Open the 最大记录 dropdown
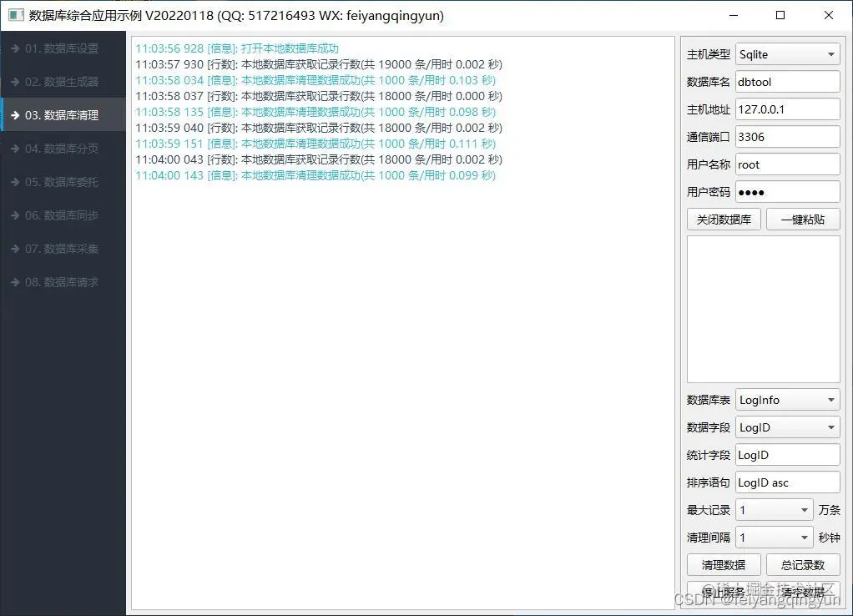The width and height of the screenshot is (853, 616). point(774,510)
